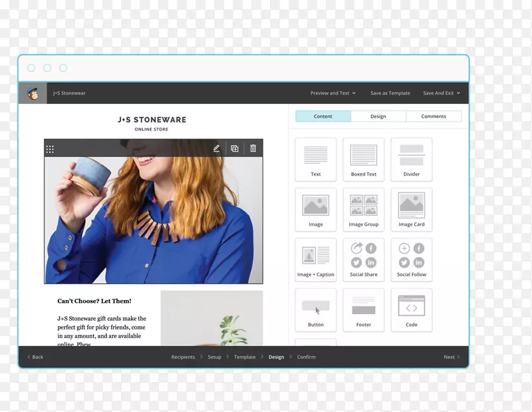Click the pencil edit icon on image block
Viewport: 532px width, 412px height.
[217, 148]
